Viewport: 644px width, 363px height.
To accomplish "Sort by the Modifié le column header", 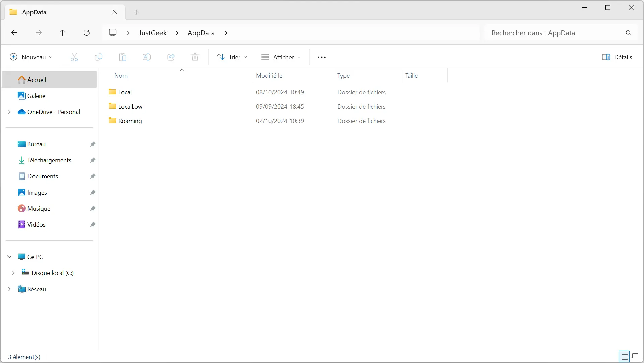I will pos(269,76).
